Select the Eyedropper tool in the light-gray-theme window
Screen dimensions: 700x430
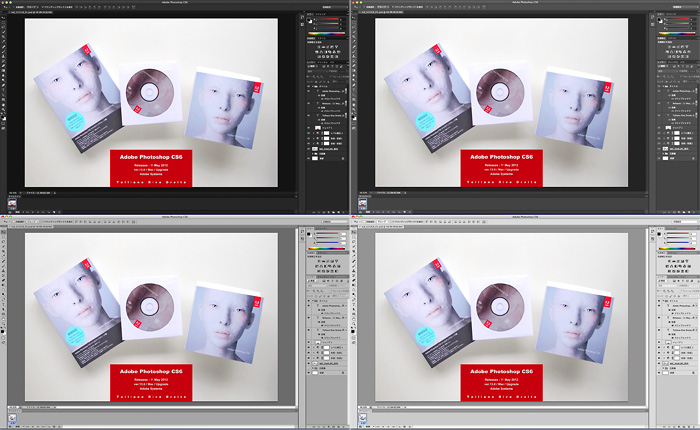click(354, 255)
